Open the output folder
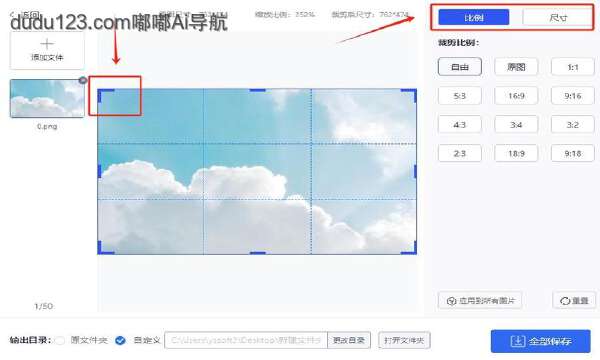Viewport: 600px width, 360px height. click(x=404, y=340)
